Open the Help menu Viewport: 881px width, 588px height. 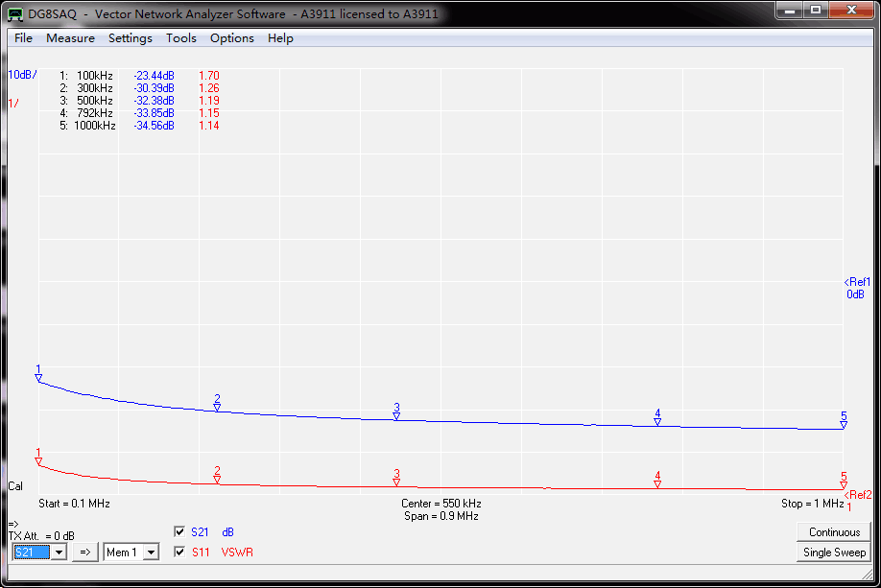(x=280, y=38)
